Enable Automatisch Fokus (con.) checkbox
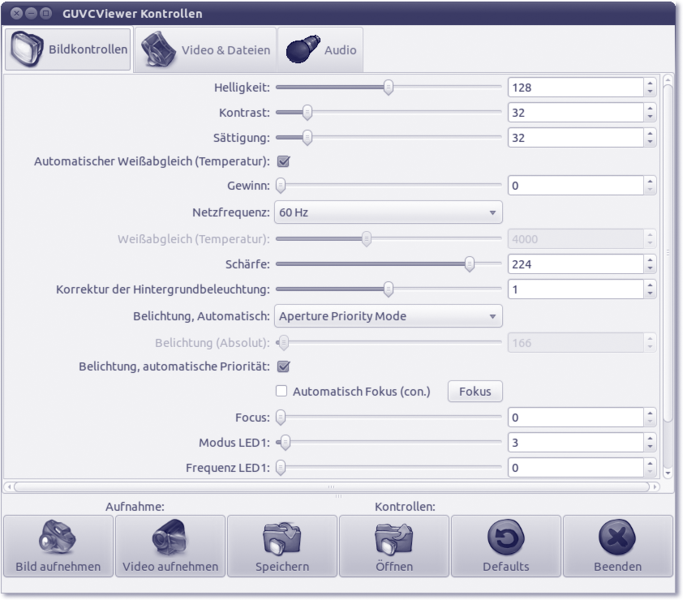683x600 pixels. coord(282,391)
